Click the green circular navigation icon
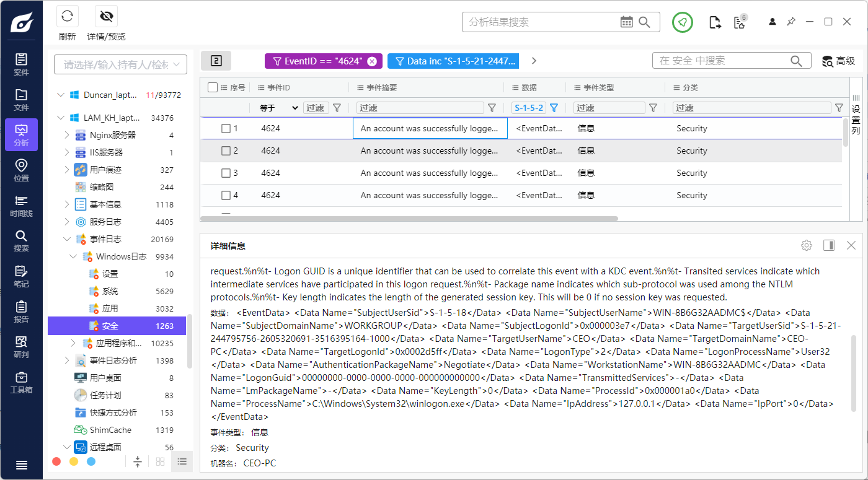 click(x=683, y=22)
